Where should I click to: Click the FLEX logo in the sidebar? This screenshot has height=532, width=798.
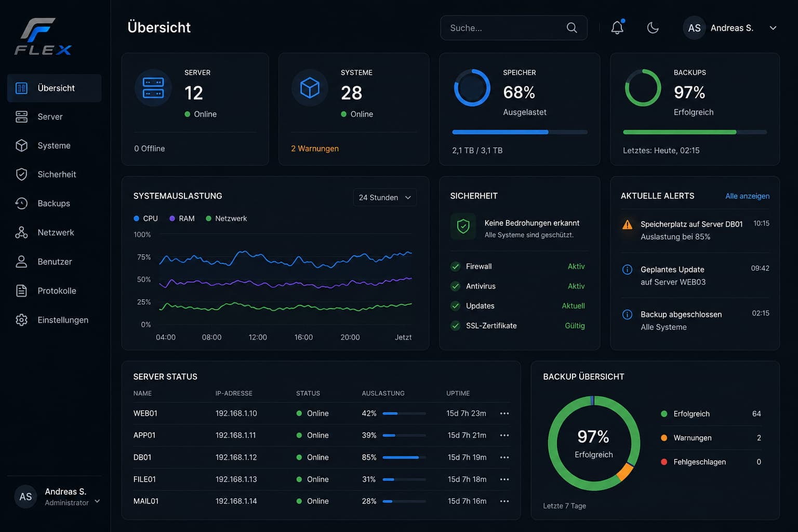pyautogui.click(x=43, y=36)
